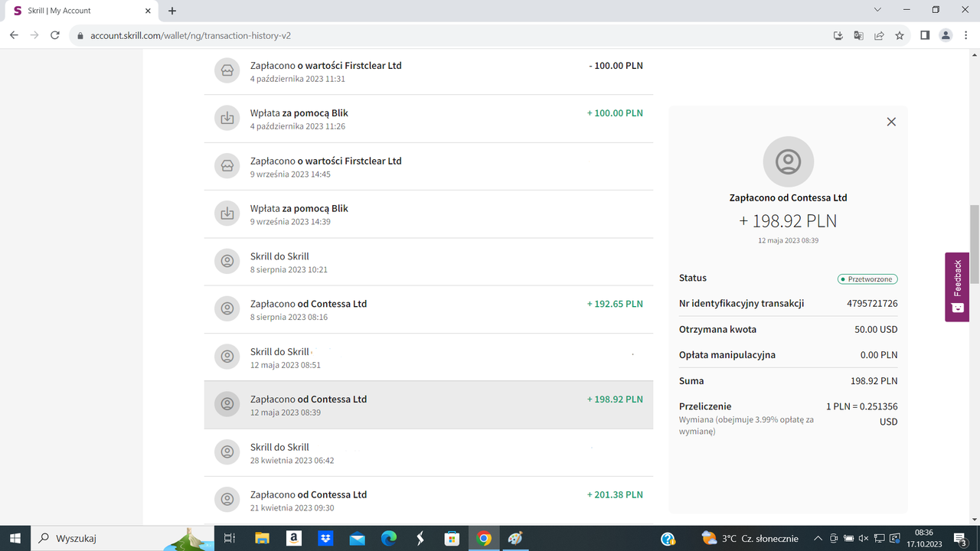This screenshot has width=980, height=551.
Task: Click the large avatar in details panel
Action: coord(789,161)
